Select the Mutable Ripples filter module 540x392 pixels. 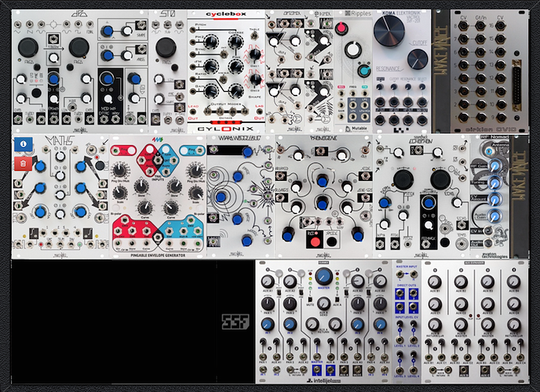pos(353,71)
